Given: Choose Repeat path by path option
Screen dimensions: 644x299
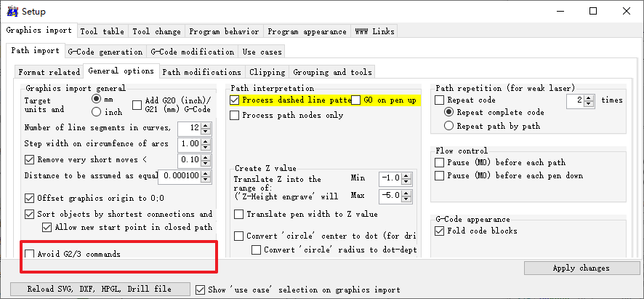Looking at the screenshot, I should coord(450,126).
